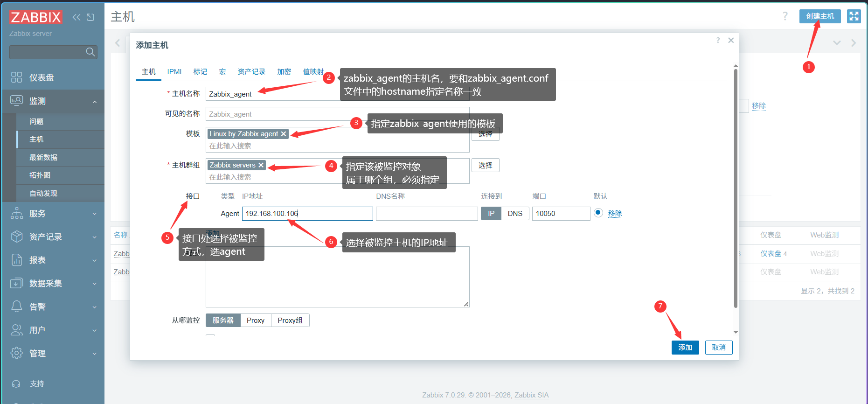Close the 添加主机 dialog
The height and width of the screenshot is (404, 868).
[x=731, y=41]
